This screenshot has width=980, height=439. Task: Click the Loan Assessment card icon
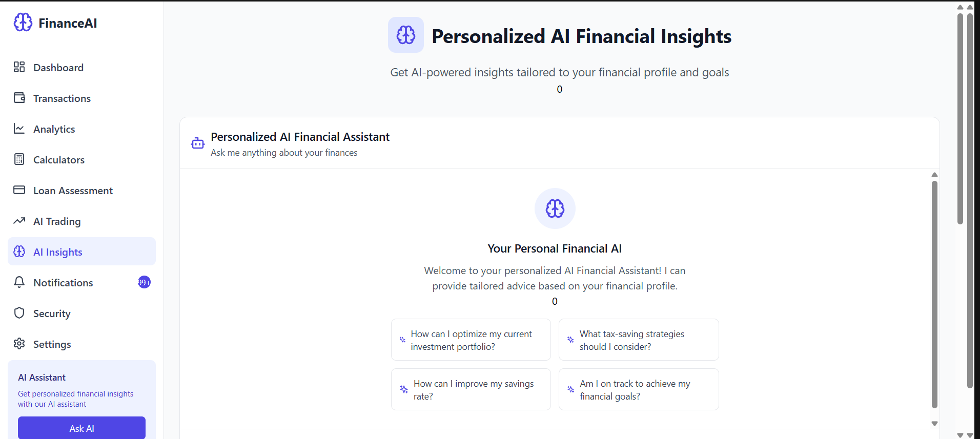pos(19,190)
